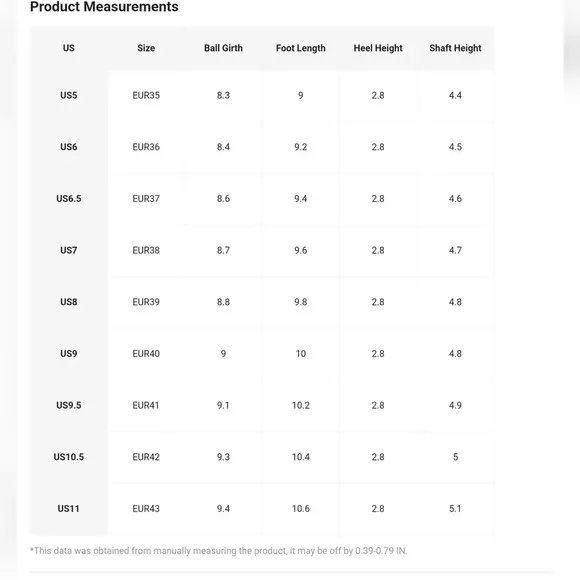This screenshot has width=580, height=580.
Task: Select the Foot Length column header
Action: [x=300, y=48]
